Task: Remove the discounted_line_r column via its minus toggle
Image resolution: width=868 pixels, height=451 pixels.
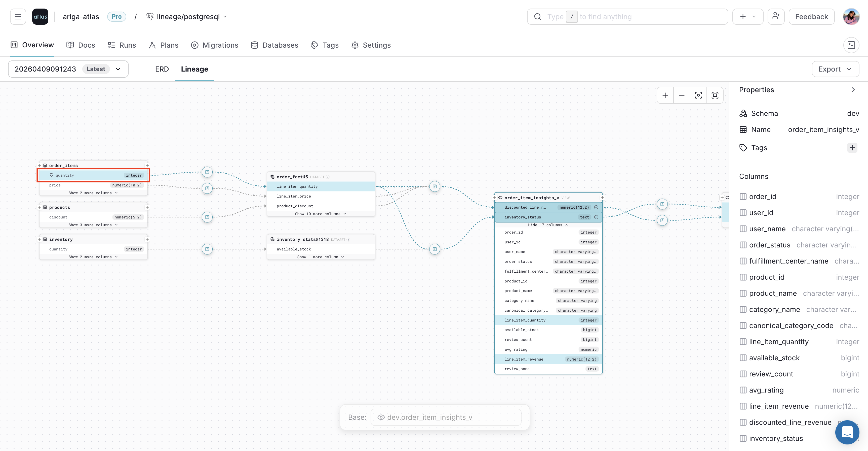Action: 597,207
